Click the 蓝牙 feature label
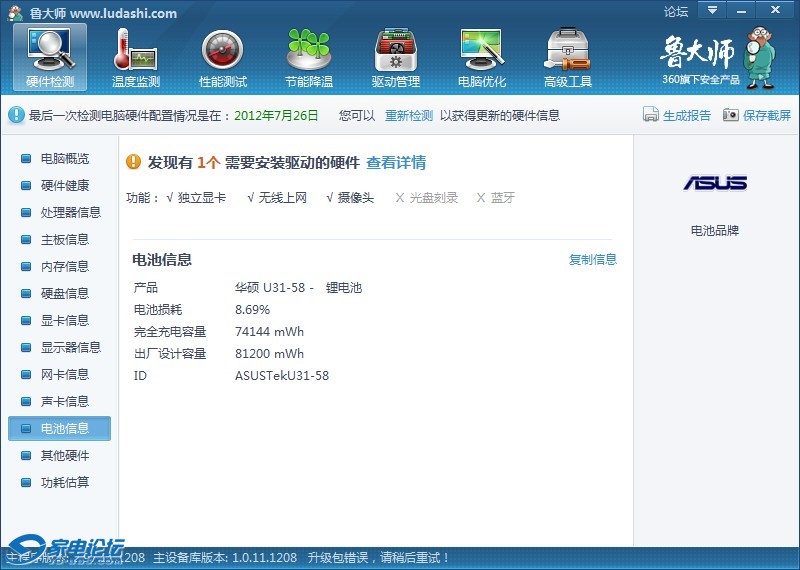Image resolution: width=800 pixels, height=570 pixels. click(x=503, y=197)
